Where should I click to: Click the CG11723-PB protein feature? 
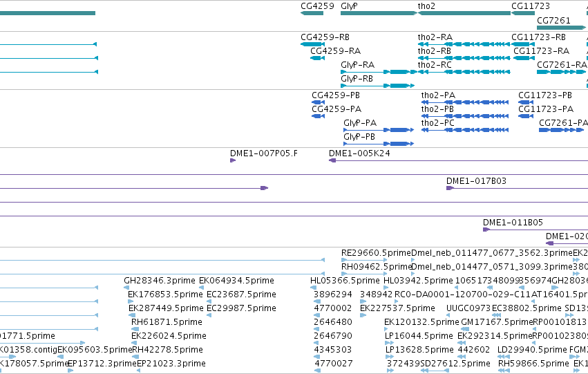(x=526, y=102)
